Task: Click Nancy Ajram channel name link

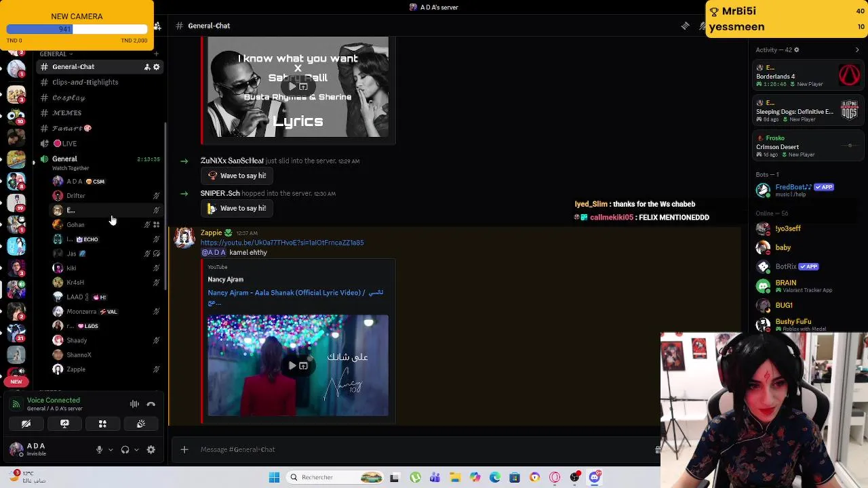Action: tap(225, 279)
